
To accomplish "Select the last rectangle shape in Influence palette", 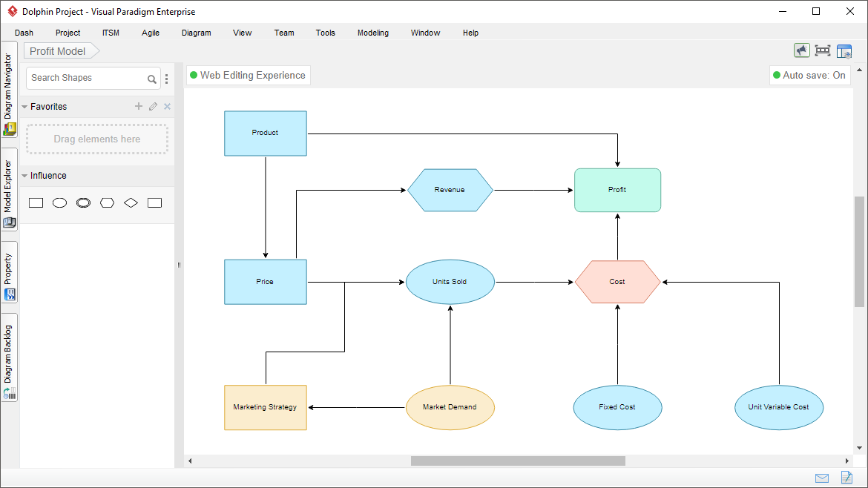I will [154, 203].
